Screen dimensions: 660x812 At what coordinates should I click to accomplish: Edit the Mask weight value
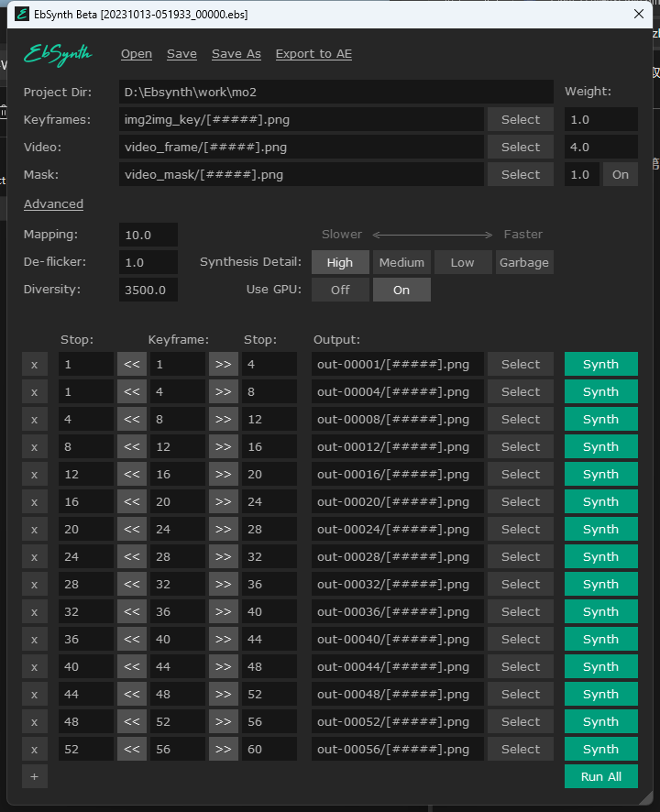[582, 174]
